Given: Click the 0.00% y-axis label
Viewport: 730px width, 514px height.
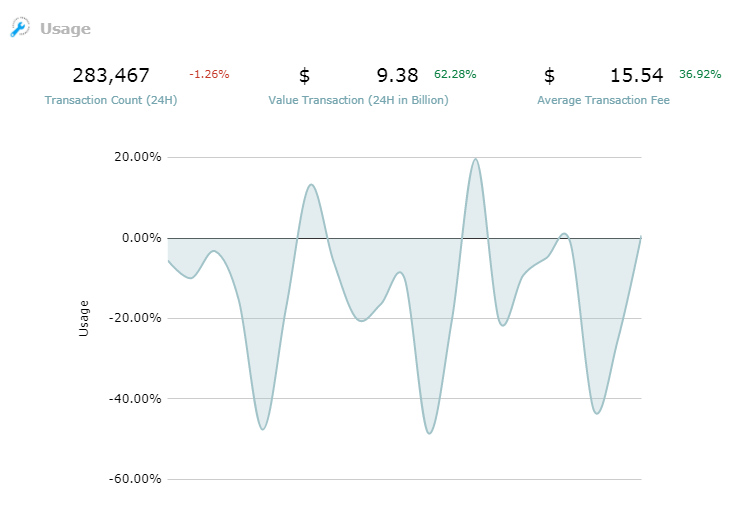Looking at the screenshot, I should [142, 238].
